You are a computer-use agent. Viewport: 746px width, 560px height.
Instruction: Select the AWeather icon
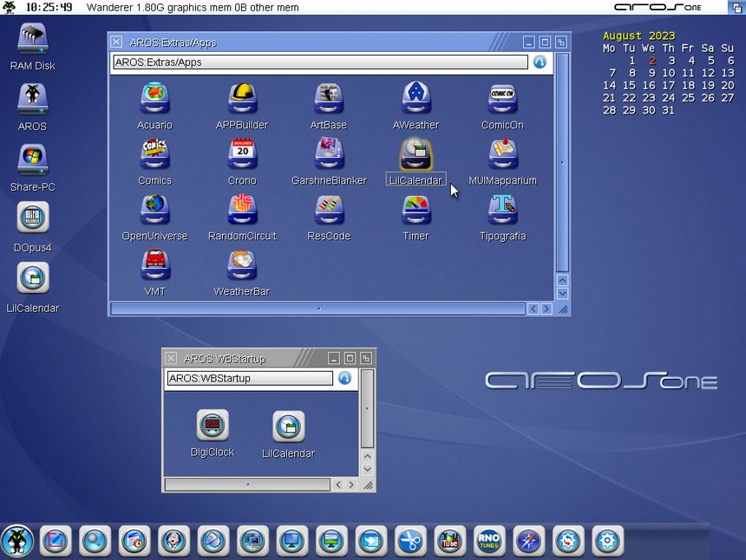point(416,99)
